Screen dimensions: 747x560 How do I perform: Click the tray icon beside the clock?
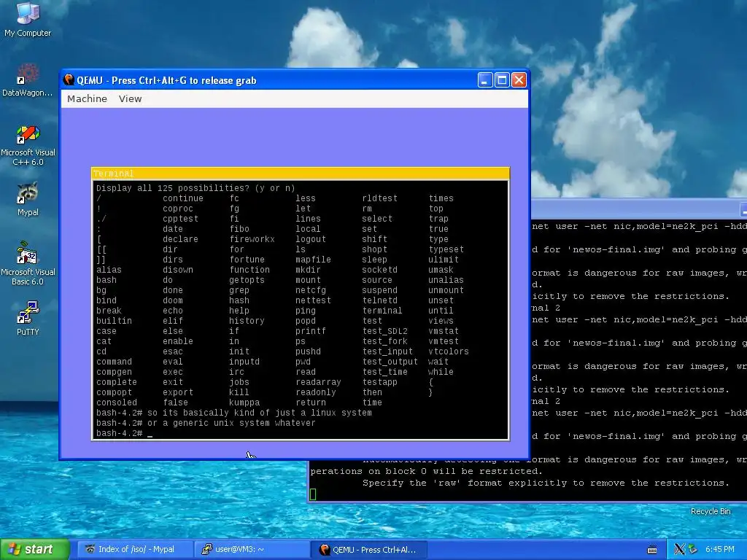pyautogui.click(x=693, y=550)
